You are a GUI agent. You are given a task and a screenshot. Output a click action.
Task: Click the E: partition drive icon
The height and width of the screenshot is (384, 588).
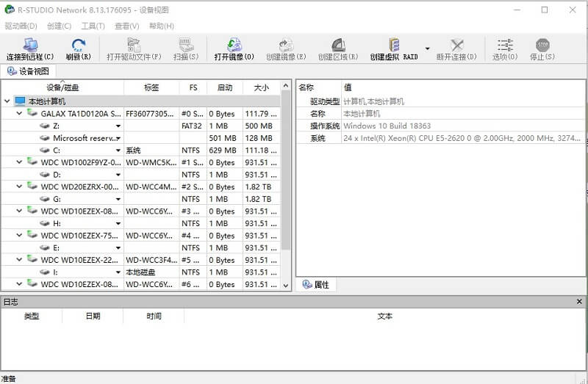pos(45,247)
